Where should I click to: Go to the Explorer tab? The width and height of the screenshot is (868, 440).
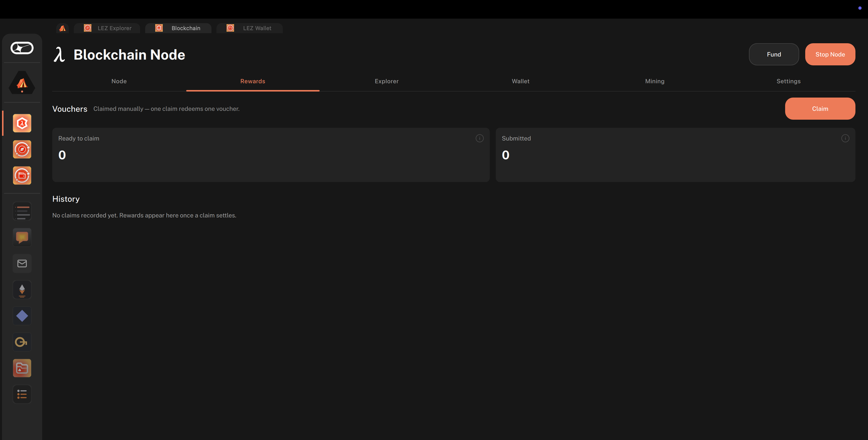pyautogui.click(x=387, y=81)
